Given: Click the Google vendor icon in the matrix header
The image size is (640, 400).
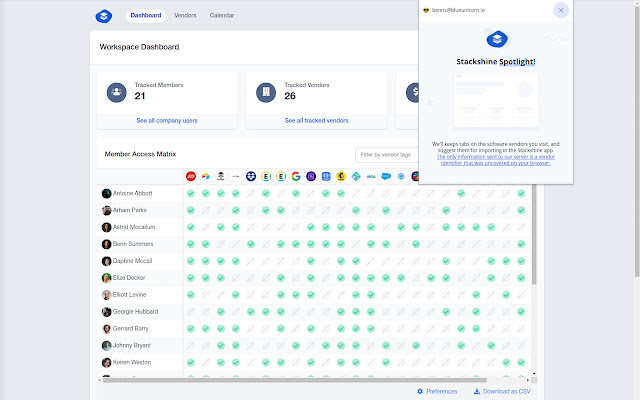Looking at the screenshot, I should (x=296, y=176).
